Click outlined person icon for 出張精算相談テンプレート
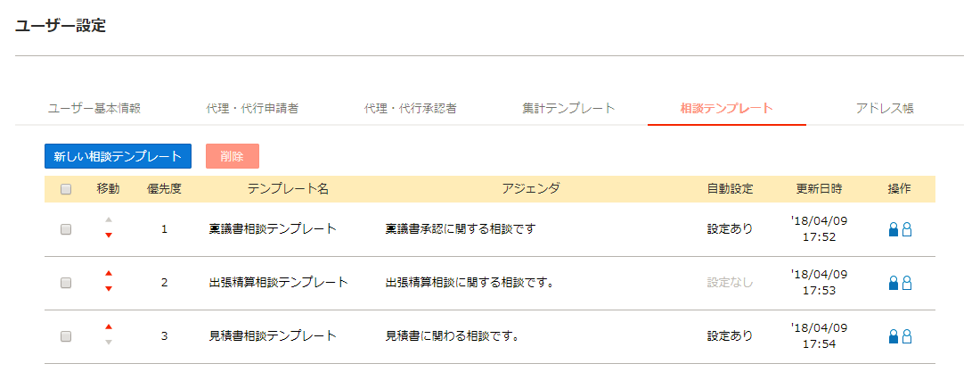This screenshot has width=980, height=372. (907, 283)
